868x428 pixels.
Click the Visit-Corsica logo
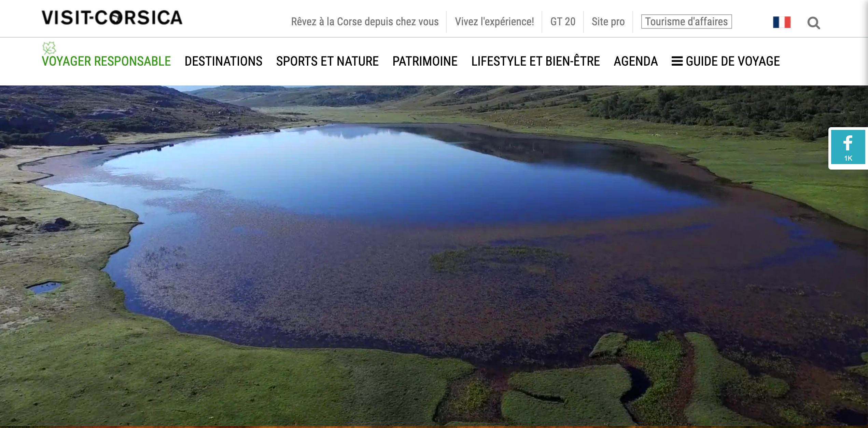pos(112,18)
